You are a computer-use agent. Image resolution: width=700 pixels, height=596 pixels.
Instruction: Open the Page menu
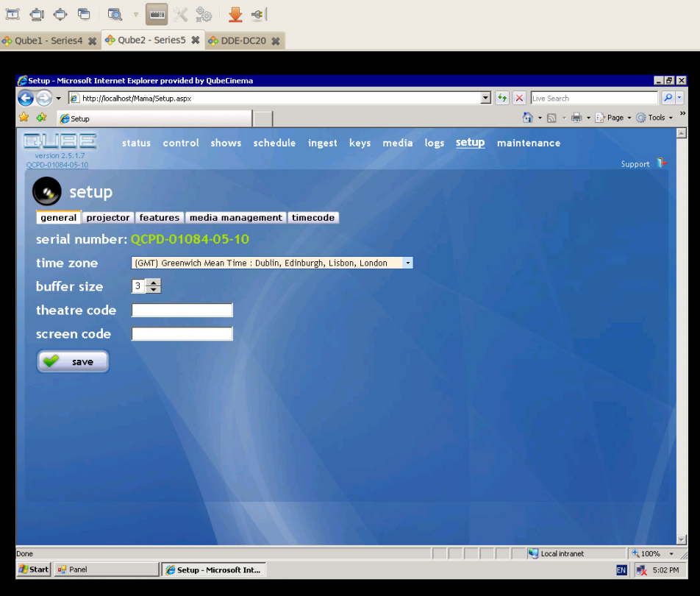click(x=614, y=118)
